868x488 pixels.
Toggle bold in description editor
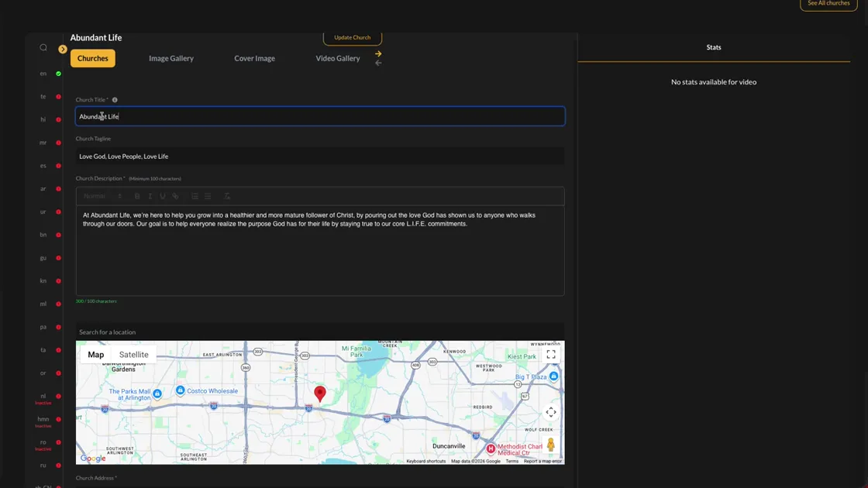point(137,196)
